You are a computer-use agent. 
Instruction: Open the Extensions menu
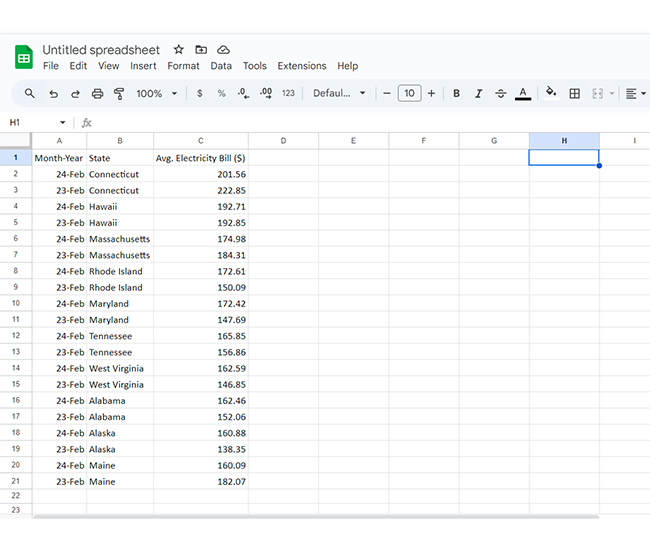tap(302, 66)
